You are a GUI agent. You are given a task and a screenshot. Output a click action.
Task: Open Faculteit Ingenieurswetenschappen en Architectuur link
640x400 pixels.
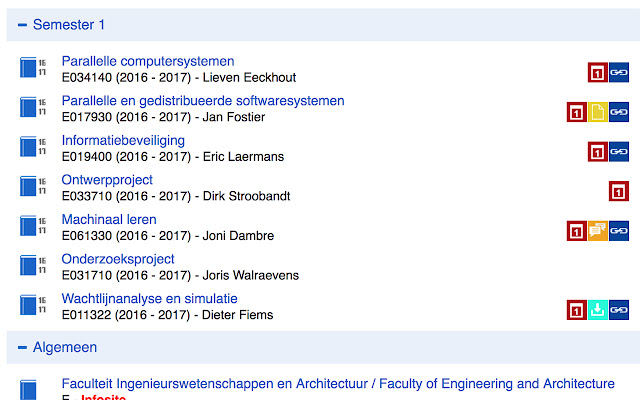(x=338, y=384)
